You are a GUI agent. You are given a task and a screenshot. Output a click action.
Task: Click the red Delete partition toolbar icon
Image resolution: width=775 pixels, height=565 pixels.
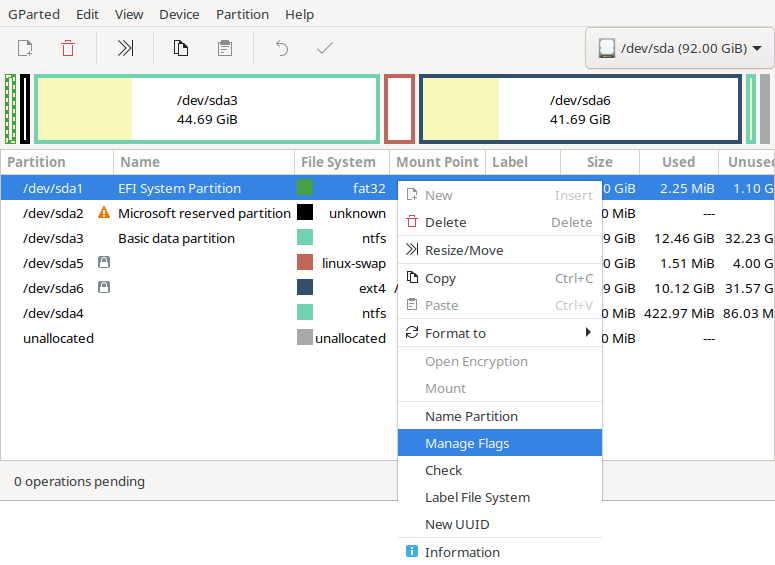(68, 48)
